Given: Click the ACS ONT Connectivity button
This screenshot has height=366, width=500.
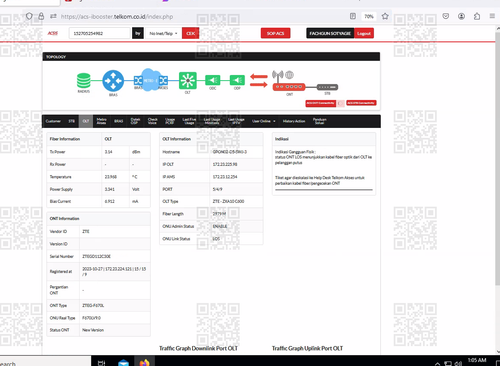Looking at the screenshot, I should (321, 103).
